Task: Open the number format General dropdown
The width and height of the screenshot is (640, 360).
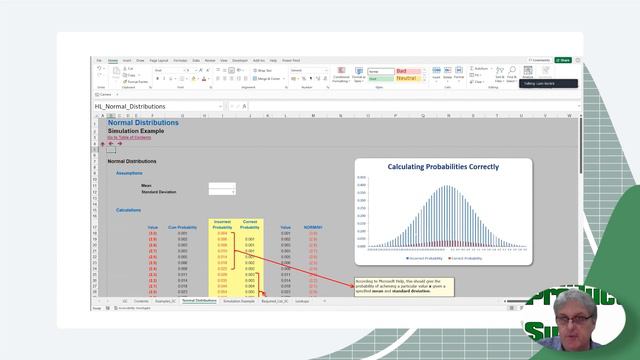Action: pos(309,70)
